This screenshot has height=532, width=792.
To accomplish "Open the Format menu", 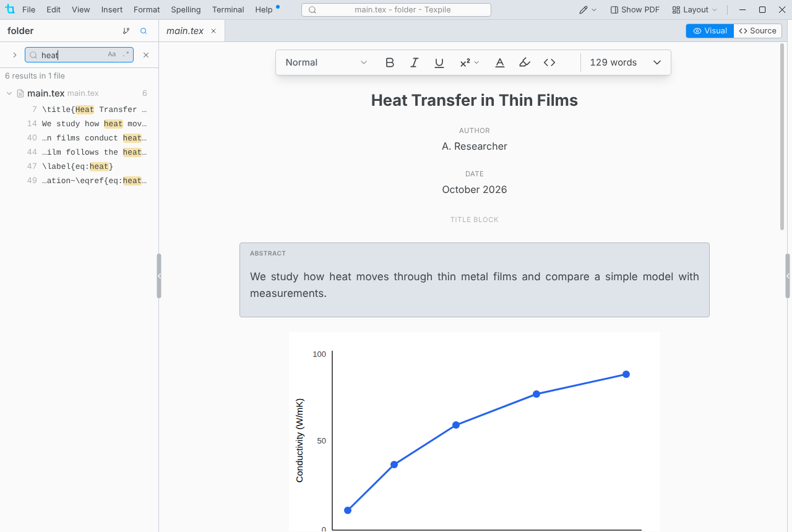I will pos(147,10).
